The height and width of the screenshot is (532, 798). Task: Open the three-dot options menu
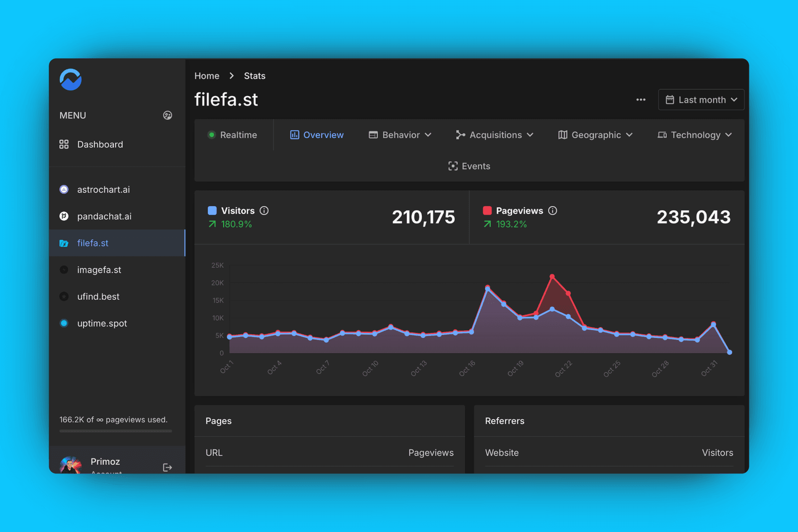[x=640, y=100]
